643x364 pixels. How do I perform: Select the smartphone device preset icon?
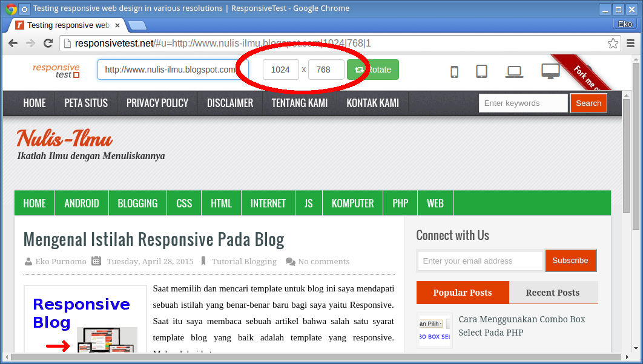click(454, 72)
